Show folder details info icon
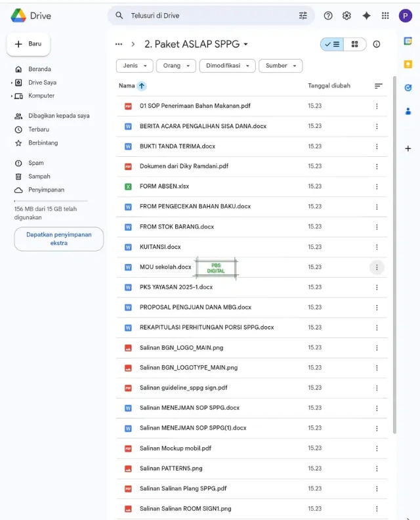This screenshot has height=520, width=420. pyautogui.click(x=377, y=44)
